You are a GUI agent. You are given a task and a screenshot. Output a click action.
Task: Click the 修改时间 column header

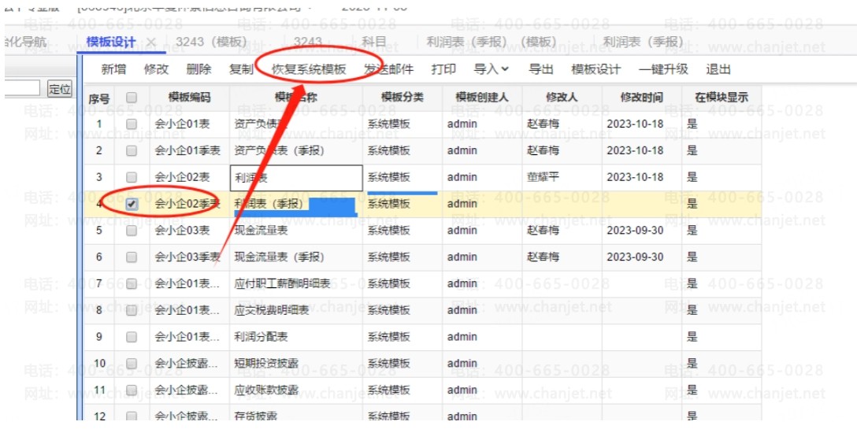(641, 98)
